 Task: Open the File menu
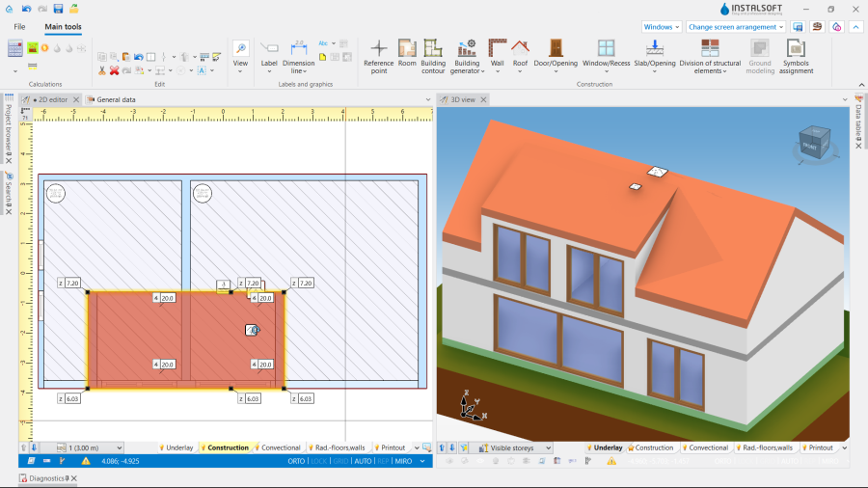coord(19,27)
